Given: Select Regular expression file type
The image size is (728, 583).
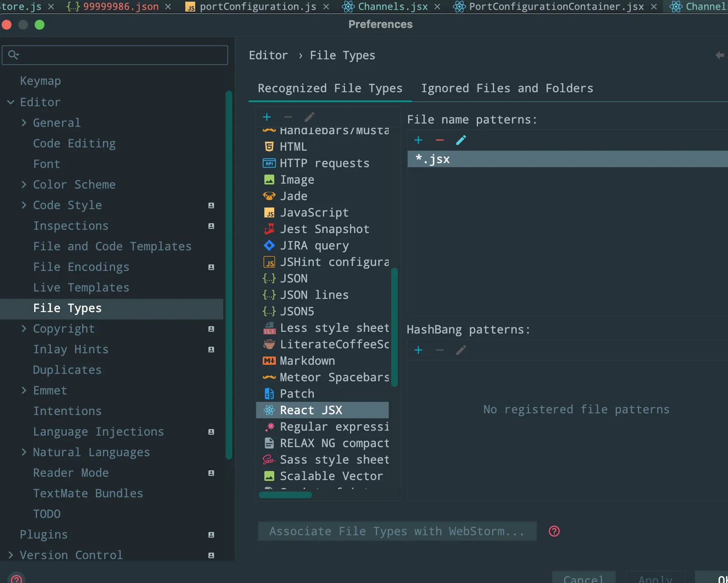Looking at the screenshot, I should [x=322, y=427].
